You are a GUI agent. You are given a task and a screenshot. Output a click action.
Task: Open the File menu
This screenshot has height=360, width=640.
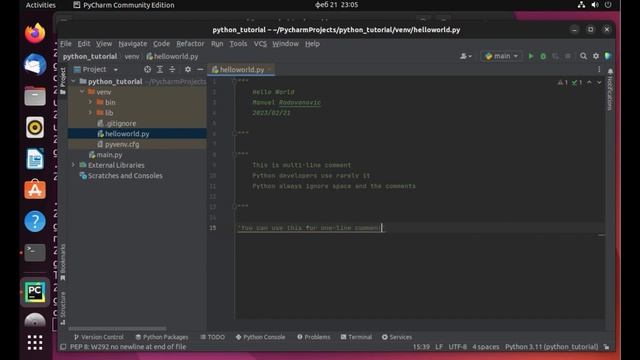pyautogui.click(x=65, y=44)
